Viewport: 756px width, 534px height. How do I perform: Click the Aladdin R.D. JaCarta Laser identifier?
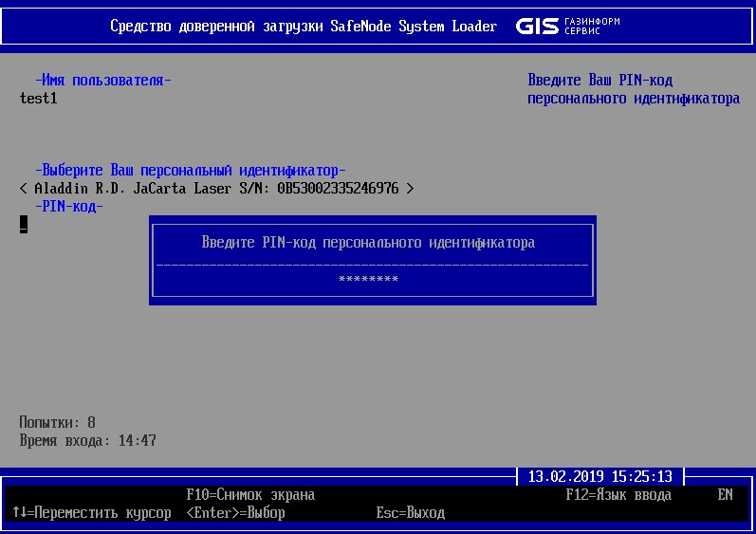click(x=216, y=189)
